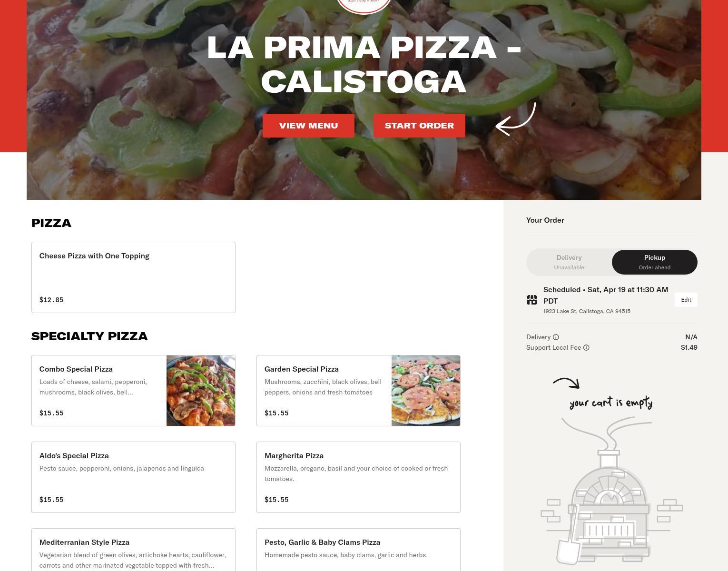Open the Garden Special Pizza photo
The width and height of the screenshot is (728, 571).
426,391
